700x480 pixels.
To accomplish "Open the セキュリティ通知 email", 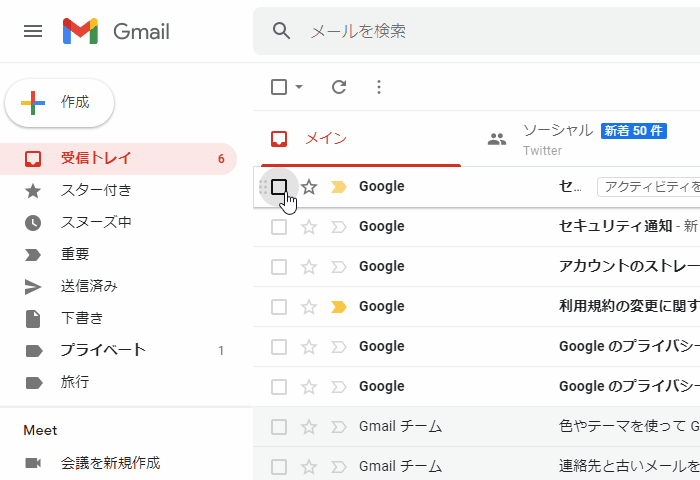I will 476,227.
